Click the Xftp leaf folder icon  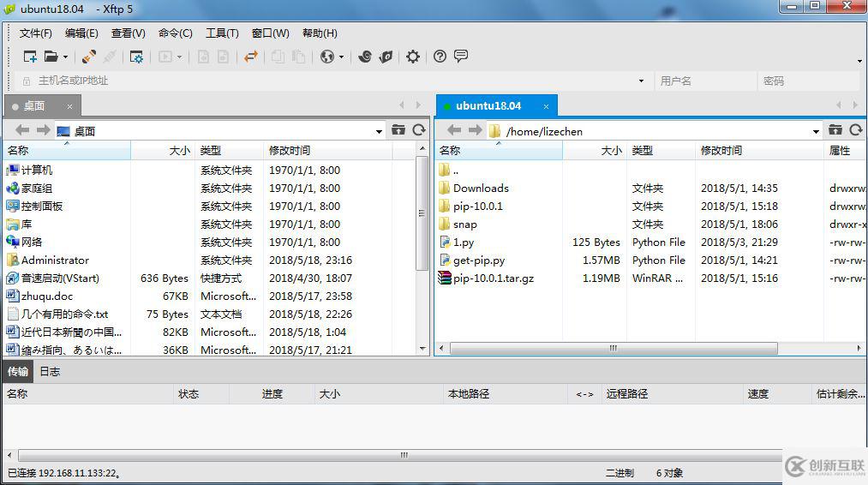tap(386, 57)
